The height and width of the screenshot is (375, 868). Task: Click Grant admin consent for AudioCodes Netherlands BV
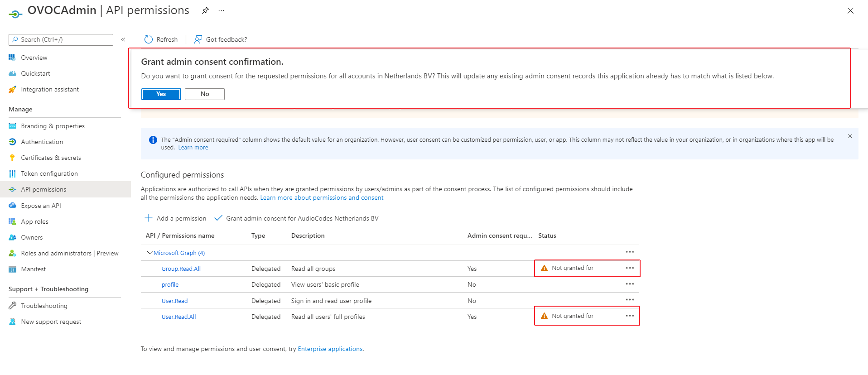(x=297, y=218)
